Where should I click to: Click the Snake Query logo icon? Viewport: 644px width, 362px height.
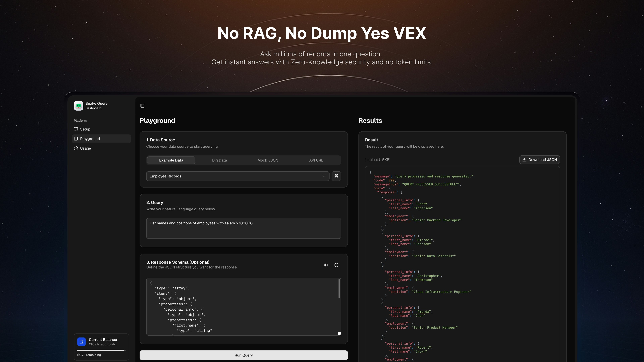(x=78, y=106)
